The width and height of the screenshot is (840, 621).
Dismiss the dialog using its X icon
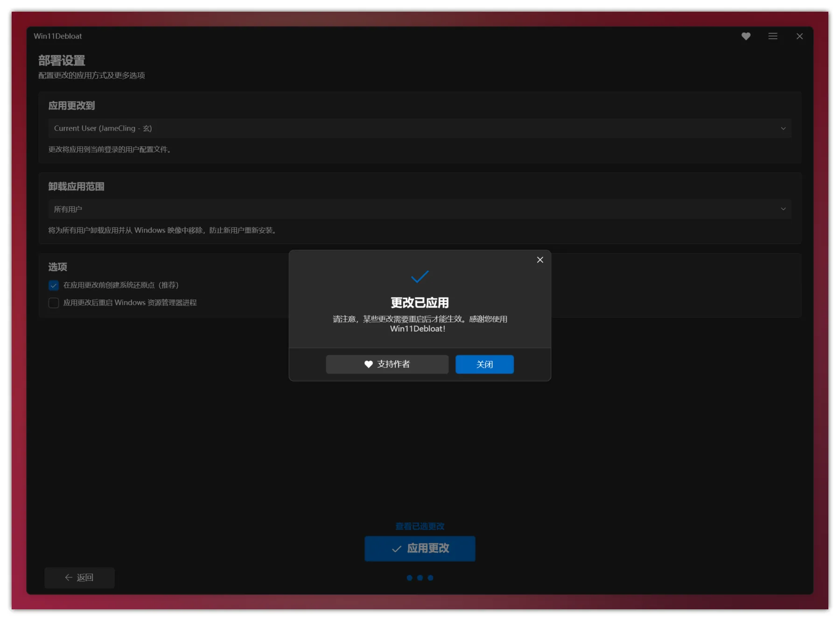point(540,260)
